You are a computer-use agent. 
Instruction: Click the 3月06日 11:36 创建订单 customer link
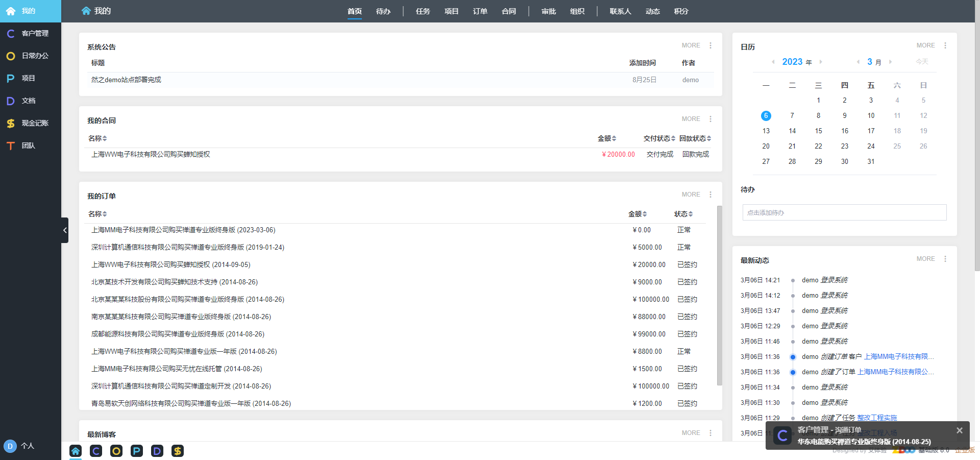point(899,356)
